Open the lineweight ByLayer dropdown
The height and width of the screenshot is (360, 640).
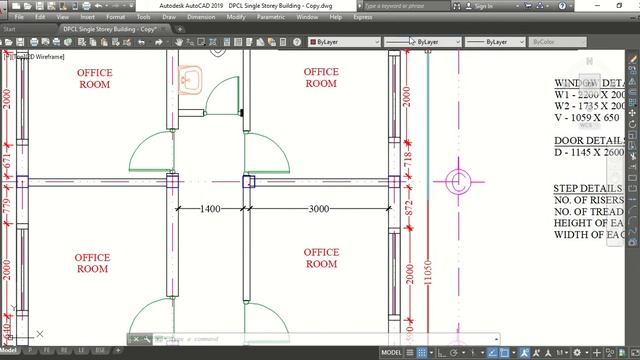495,42
